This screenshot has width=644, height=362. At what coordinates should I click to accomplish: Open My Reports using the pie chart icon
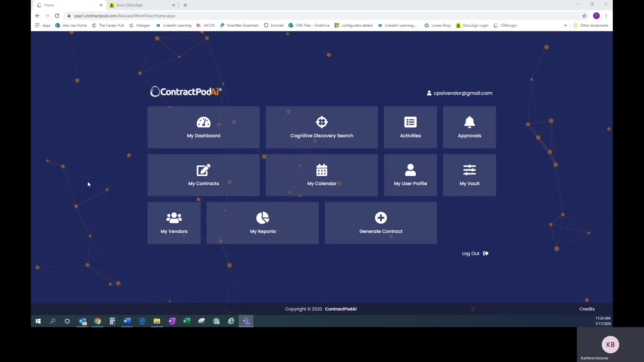(262, 218)
